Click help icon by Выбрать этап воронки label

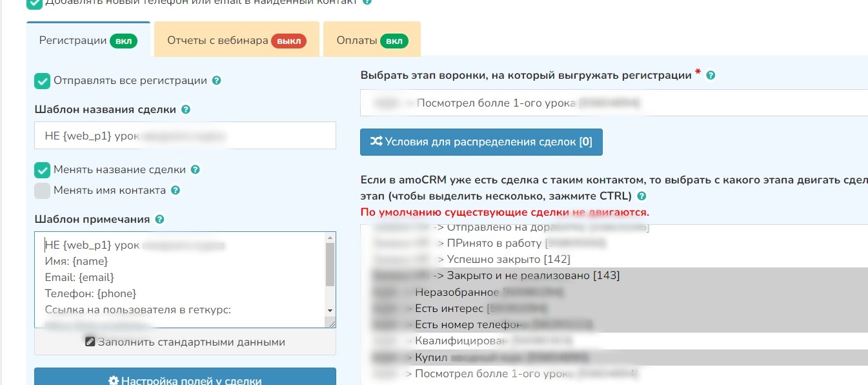[711, 76]
